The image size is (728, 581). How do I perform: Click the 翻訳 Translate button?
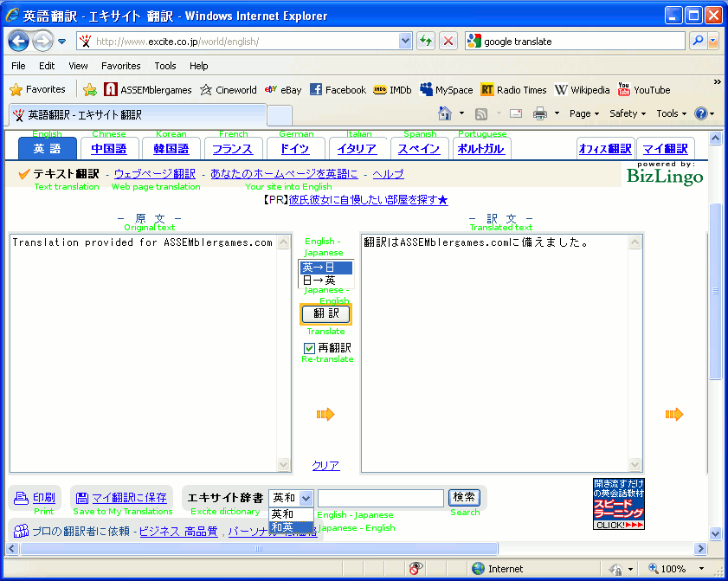pyautogui.click(x=326, y=313)
